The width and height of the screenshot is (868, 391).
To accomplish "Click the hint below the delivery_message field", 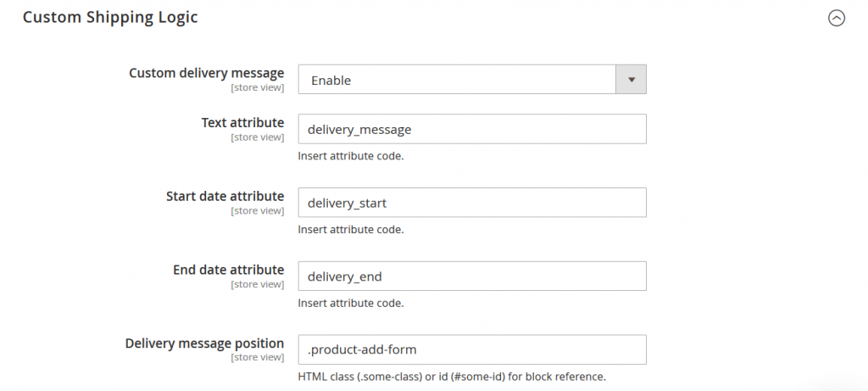I will tap(350, 156).
